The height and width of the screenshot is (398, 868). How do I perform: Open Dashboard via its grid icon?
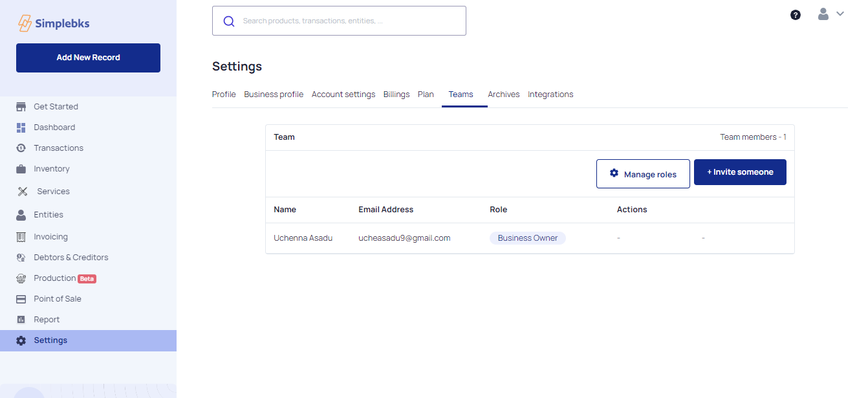21,127
